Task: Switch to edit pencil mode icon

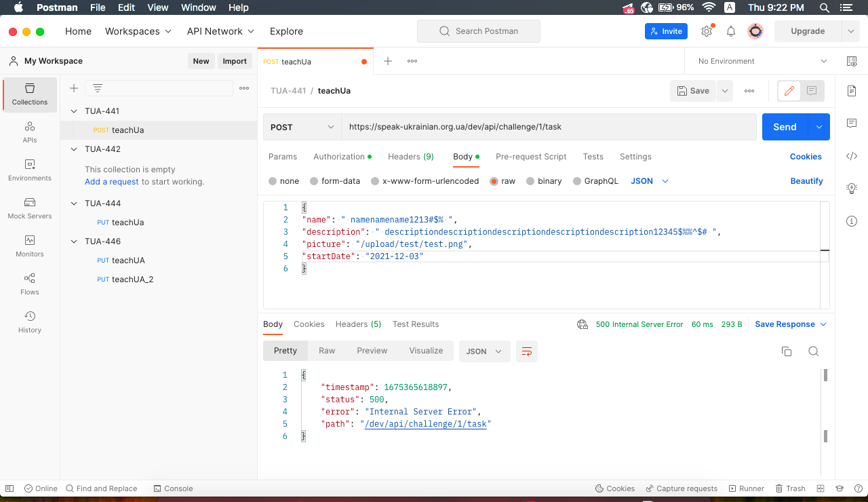Action: click(x=789, y=91)
